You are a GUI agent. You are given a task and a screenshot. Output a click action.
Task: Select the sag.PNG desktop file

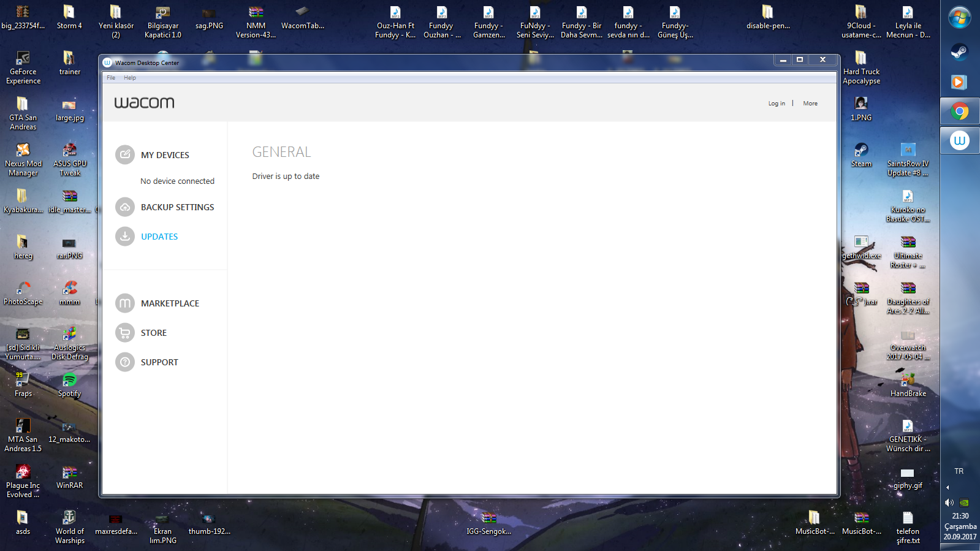tap(209, 17)
